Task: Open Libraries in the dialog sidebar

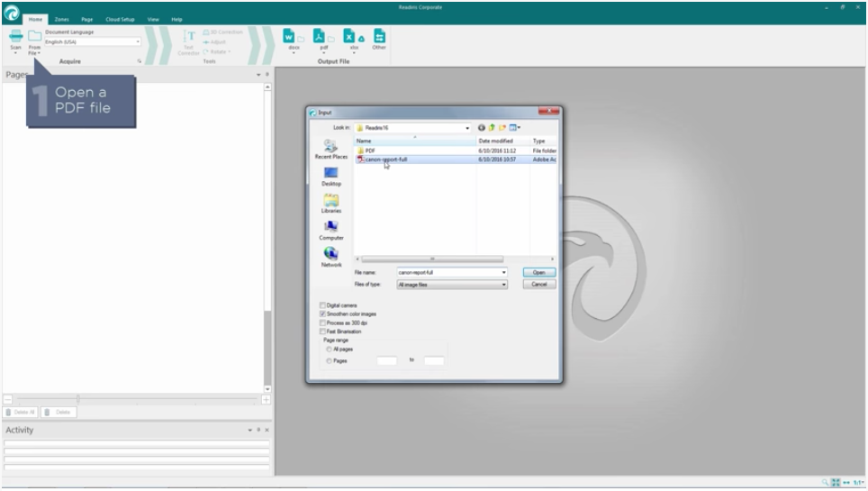Action: coord(330,203)
